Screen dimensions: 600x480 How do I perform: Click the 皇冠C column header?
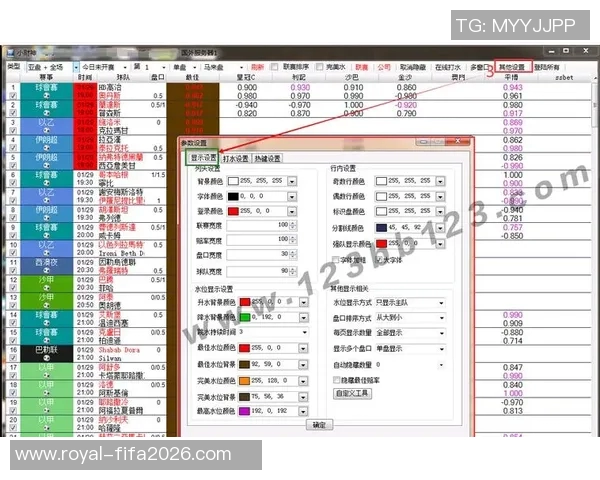246,77
